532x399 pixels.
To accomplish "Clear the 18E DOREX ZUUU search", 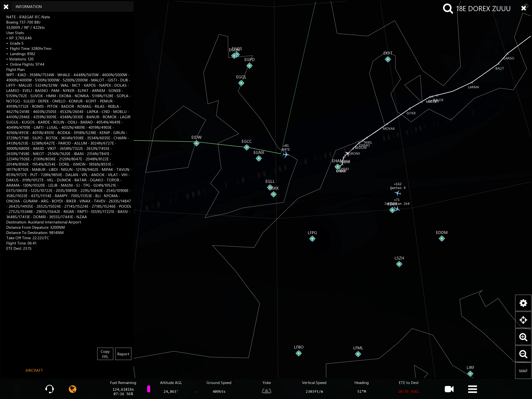I will [523, 8].
